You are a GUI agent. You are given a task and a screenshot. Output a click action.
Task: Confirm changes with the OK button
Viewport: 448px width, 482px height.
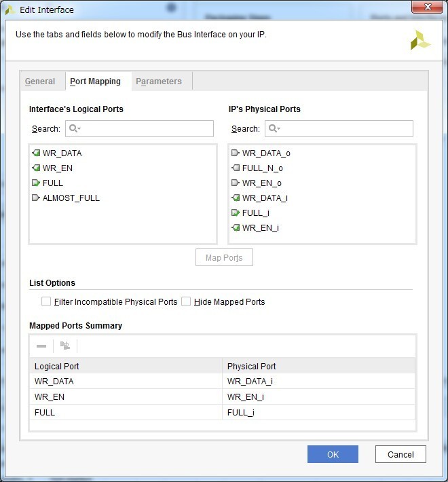point(333,454)
